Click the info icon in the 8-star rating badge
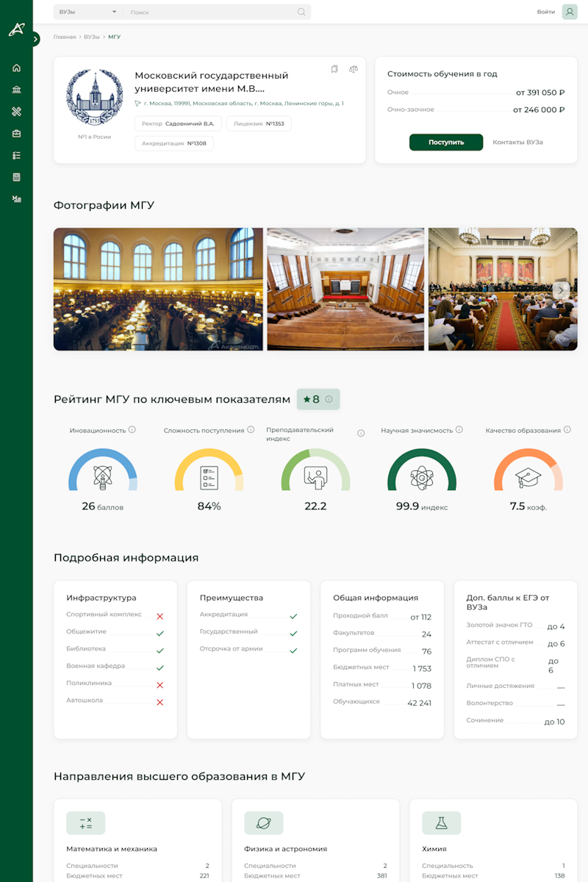Image resolution: width=588 pixels, height=882 pixels. click(329, 399)
